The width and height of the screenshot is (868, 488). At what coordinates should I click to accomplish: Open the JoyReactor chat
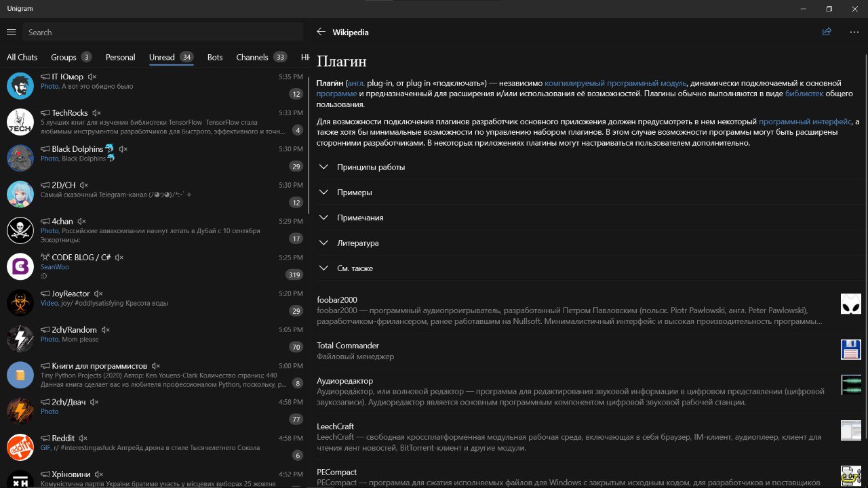(x=155, y=302)
